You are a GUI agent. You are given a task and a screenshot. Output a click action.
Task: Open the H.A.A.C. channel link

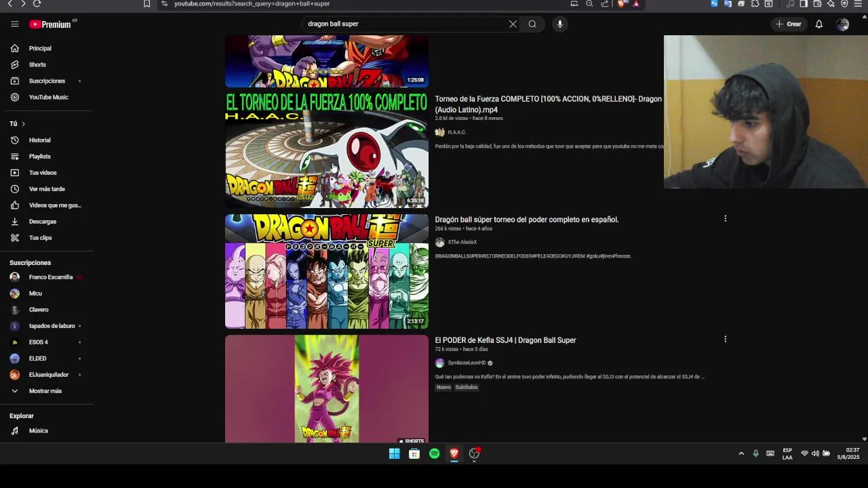[x=456, y=132]
